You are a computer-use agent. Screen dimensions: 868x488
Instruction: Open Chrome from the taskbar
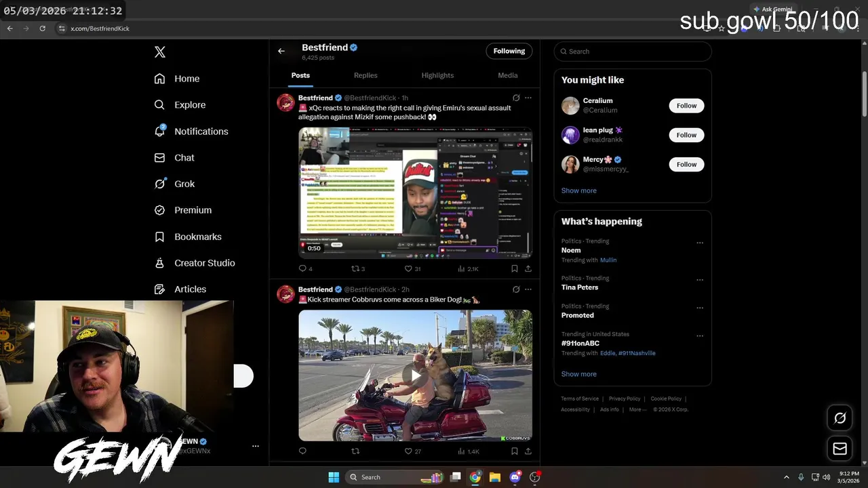click(475, 477)
